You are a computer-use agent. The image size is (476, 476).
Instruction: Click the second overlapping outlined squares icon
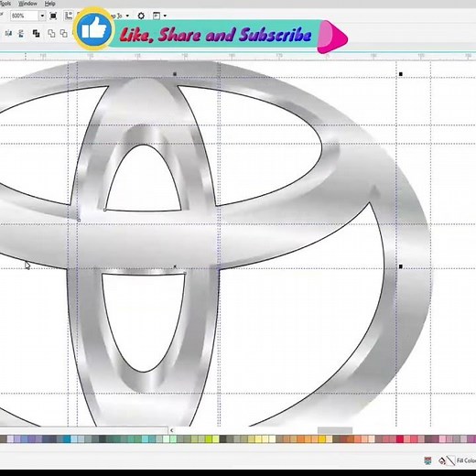point(63,33)
